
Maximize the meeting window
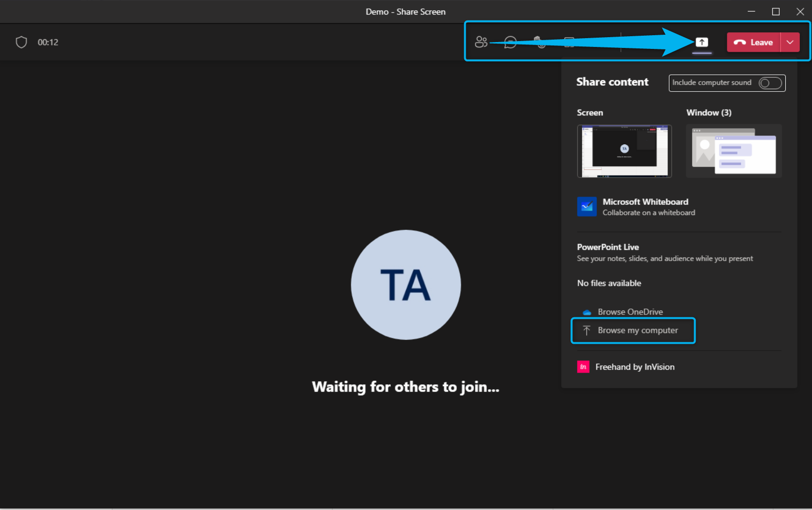click(x=776, y=11)
